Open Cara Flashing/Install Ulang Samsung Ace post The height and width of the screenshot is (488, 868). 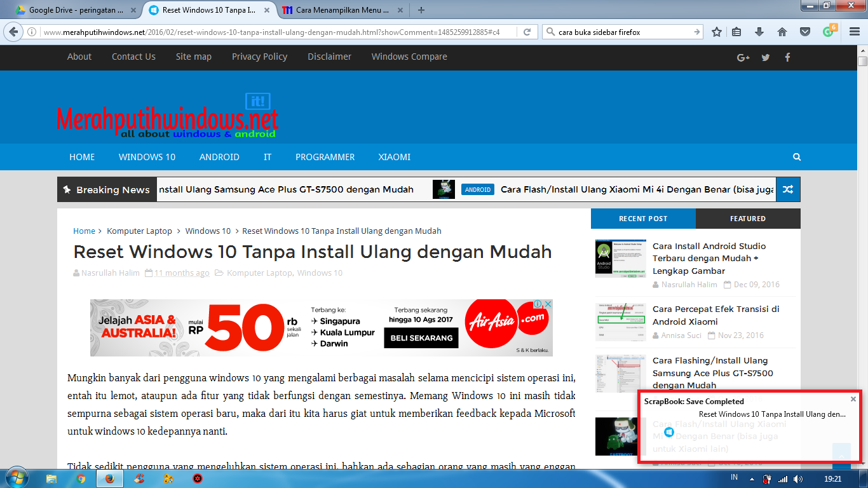point(713,373)
